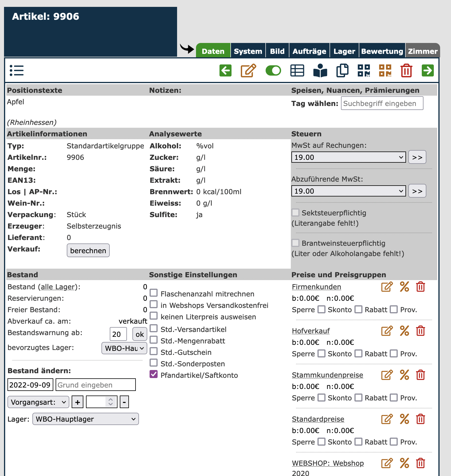This screenshot has height=476, width=451.
Task: Click the copy article icon
Action: [342, 70]
